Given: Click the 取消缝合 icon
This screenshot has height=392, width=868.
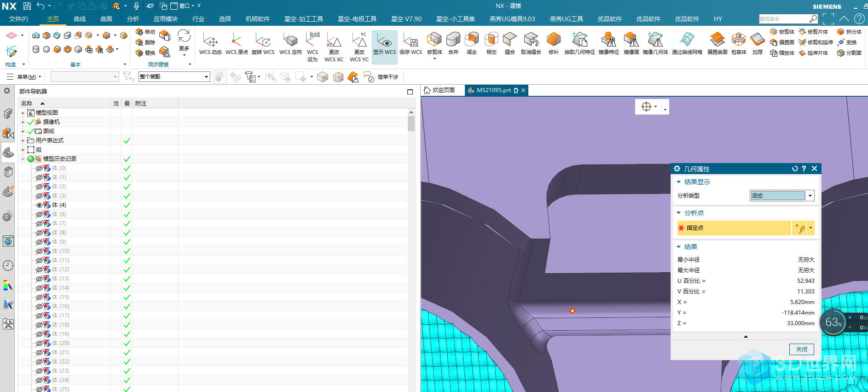Looking at the screenshot, I should coord(531,44).
